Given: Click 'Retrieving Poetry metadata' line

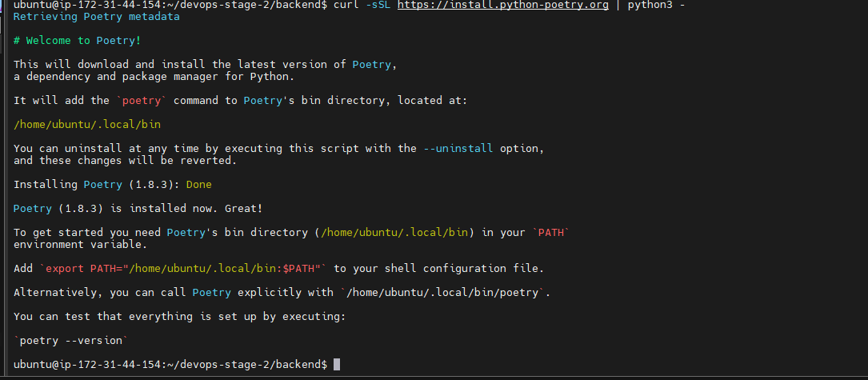Looking at the screenshot, I should [x=96, y=17].
